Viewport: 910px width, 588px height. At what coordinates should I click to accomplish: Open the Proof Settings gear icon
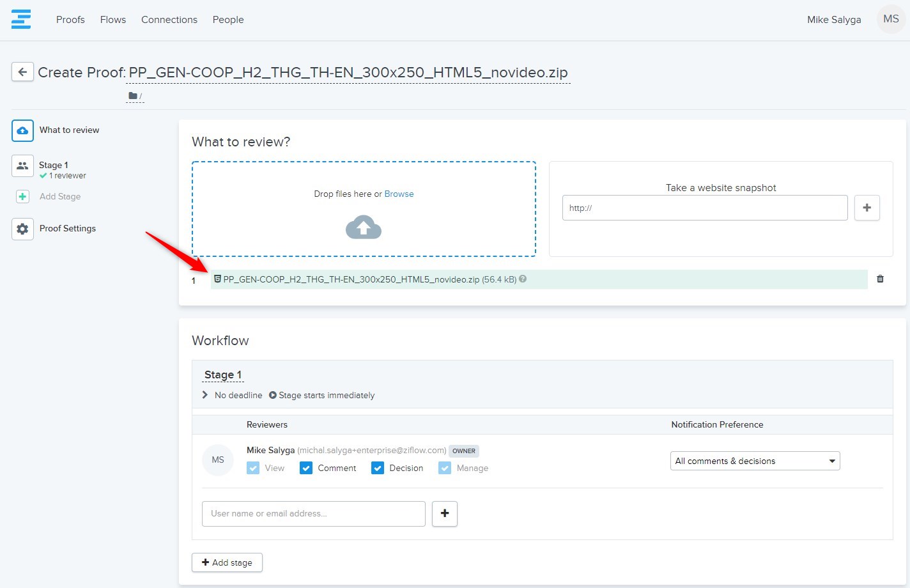[x=22, y=229]
